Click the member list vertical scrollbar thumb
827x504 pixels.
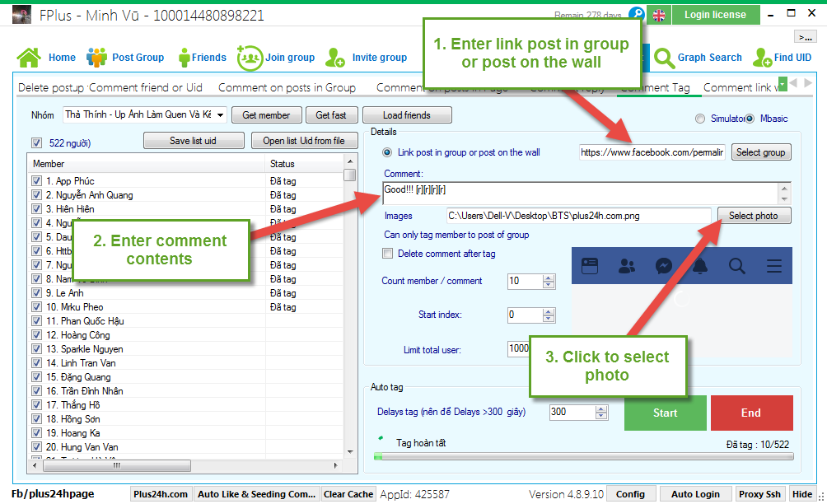(x=349, y=175)
